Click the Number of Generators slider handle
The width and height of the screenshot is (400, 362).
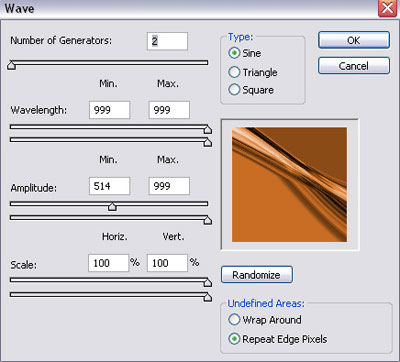pos(11,65)
